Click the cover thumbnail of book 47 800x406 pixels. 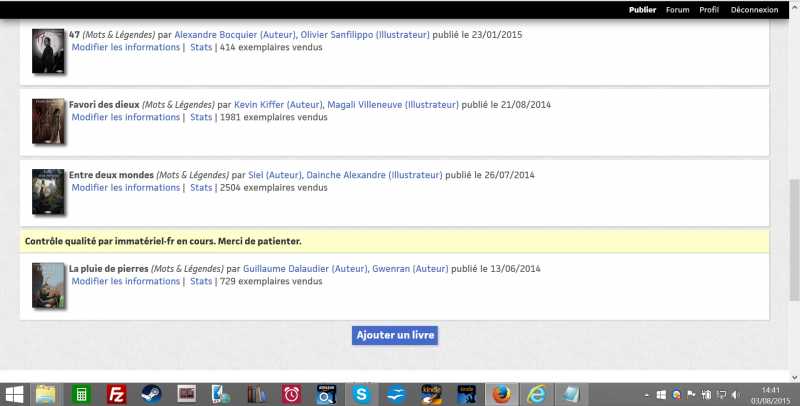47,50
